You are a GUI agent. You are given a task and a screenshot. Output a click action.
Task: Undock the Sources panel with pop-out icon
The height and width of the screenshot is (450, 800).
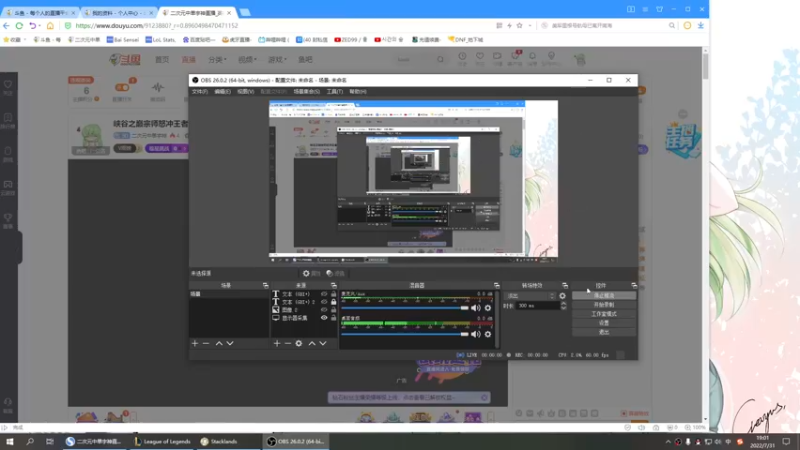click(334, 286)
